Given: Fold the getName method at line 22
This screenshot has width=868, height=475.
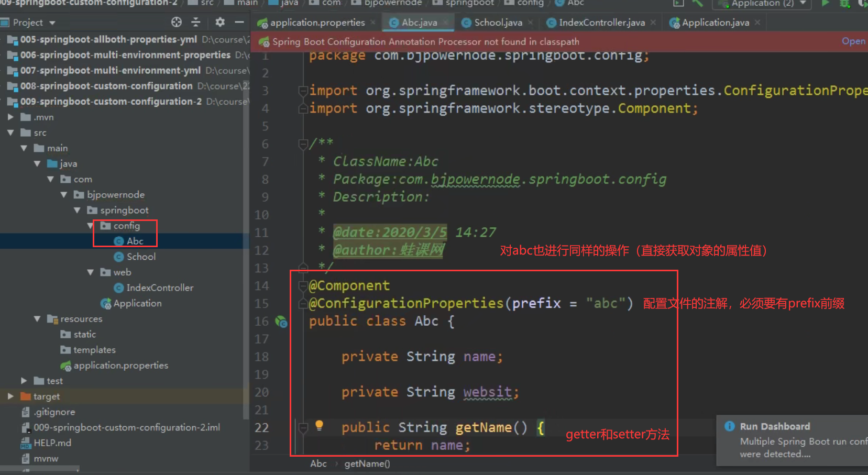Looking at the screenshot, I should tap(303, 428).
